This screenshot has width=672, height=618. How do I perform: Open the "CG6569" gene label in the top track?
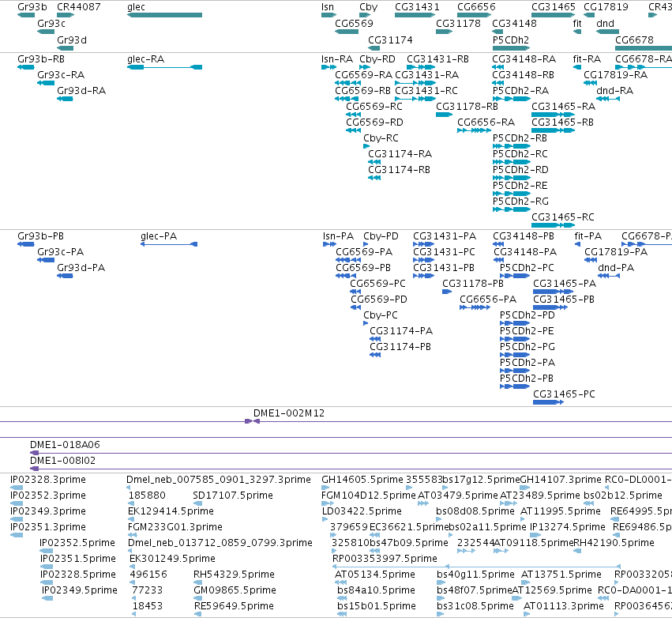pyautogui.click(x=354, y=23)
